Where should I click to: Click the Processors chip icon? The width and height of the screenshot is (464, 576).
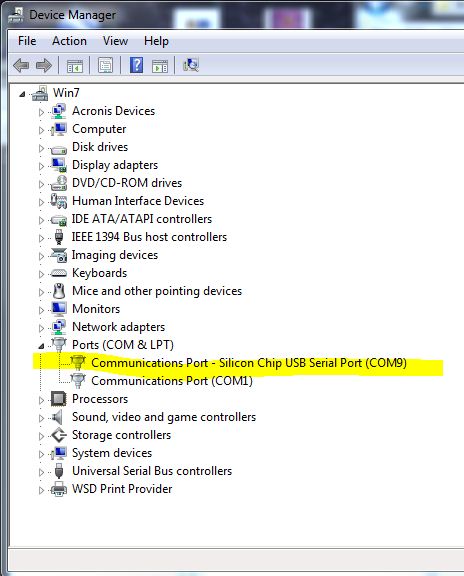59,399
